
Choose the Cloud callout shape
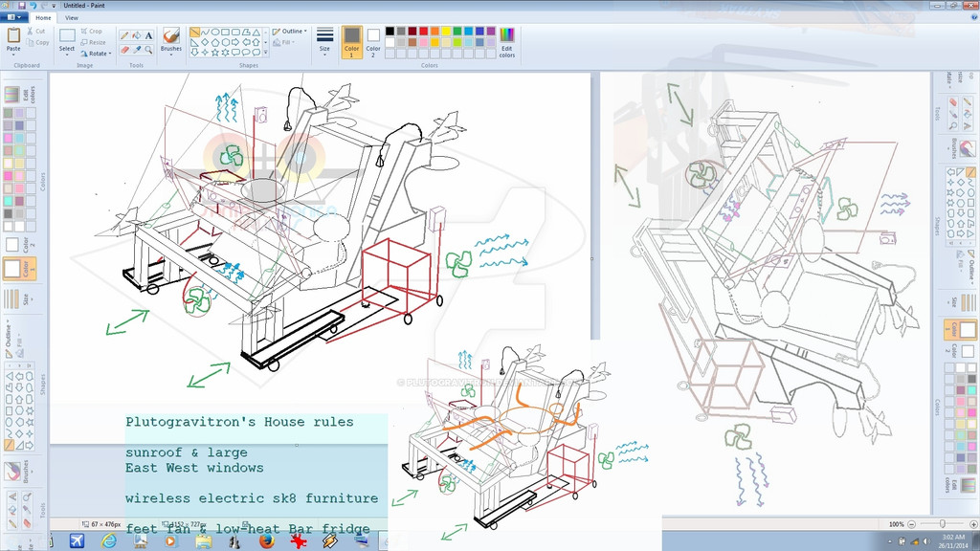(256, 53)
